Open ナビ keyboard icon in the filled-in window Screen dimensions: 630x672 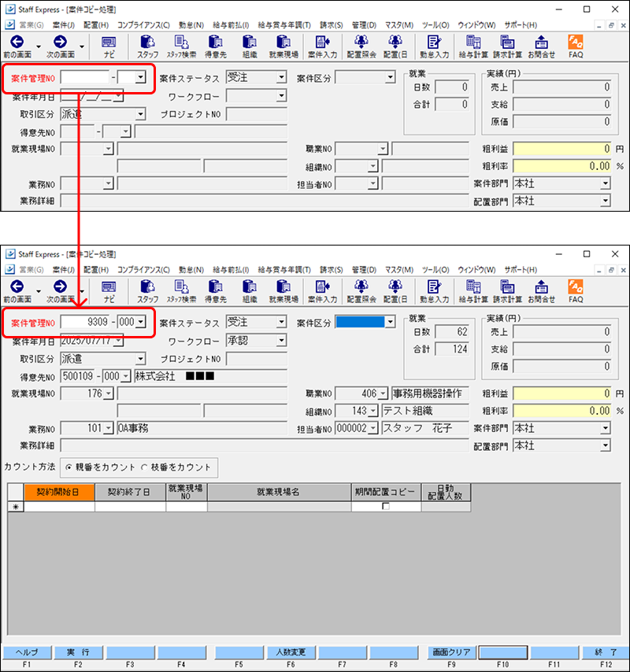[109, 286]
